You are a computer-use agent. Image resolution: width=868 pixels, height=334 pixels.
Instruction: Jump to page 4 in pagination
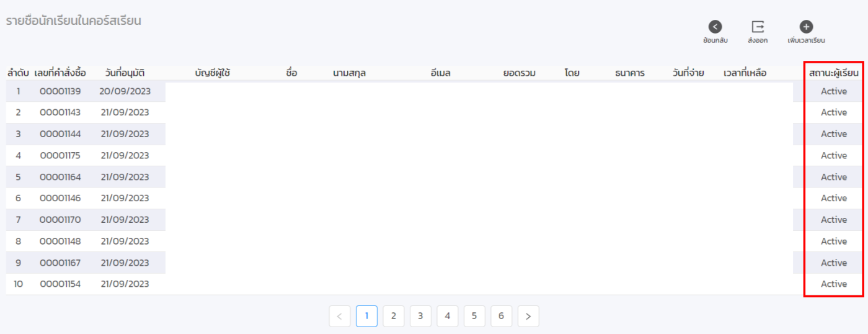pyautogui.click(x=447, y=316)
